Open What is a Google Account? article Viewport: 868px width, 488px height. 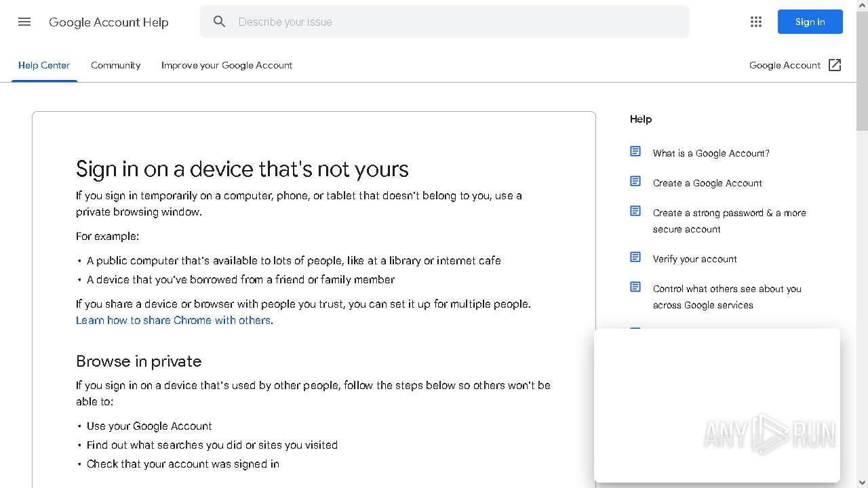(711, 153)
